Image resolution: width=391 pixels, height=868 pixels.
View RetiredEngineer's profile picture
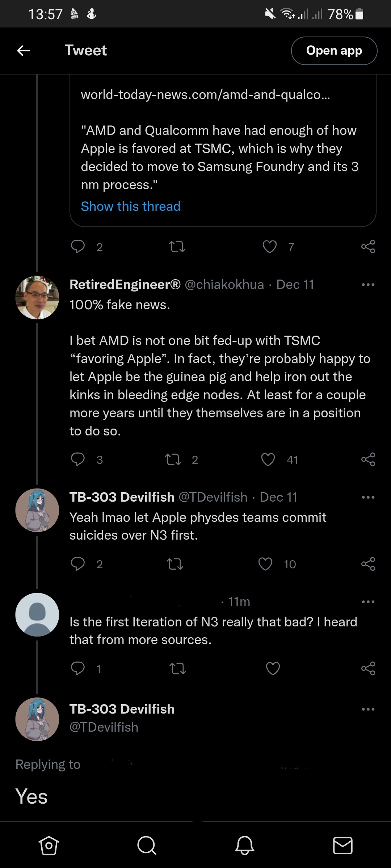37,298
